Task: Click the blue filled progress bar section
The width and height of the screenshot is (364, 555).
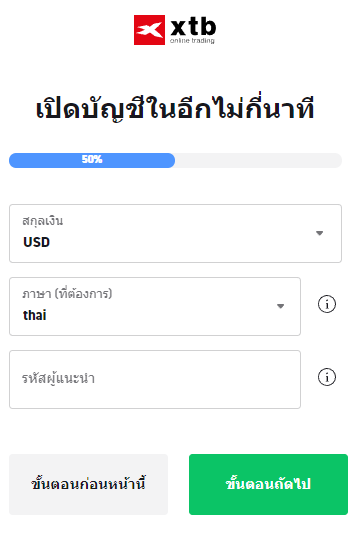Action: 92,160
